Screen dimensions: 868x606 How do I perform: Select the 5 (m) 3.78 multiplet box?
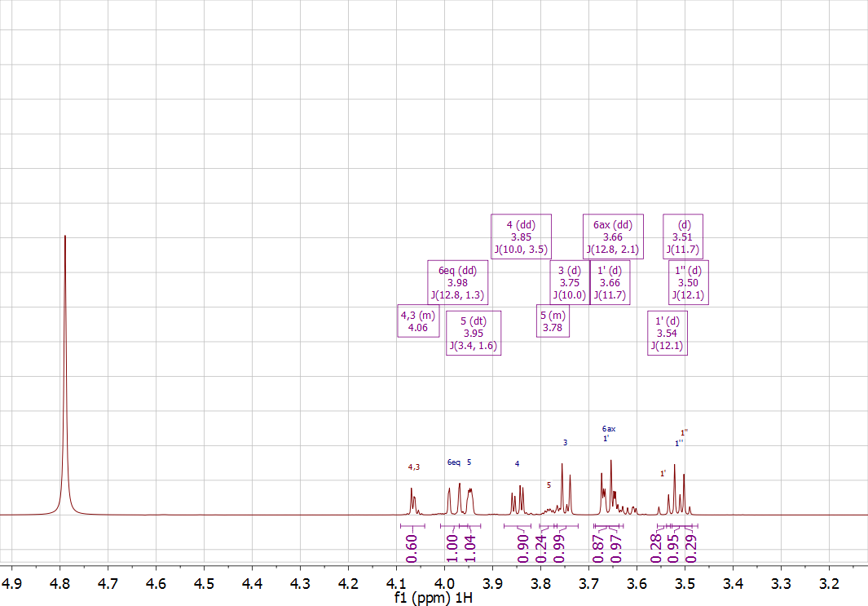(553, 321)
